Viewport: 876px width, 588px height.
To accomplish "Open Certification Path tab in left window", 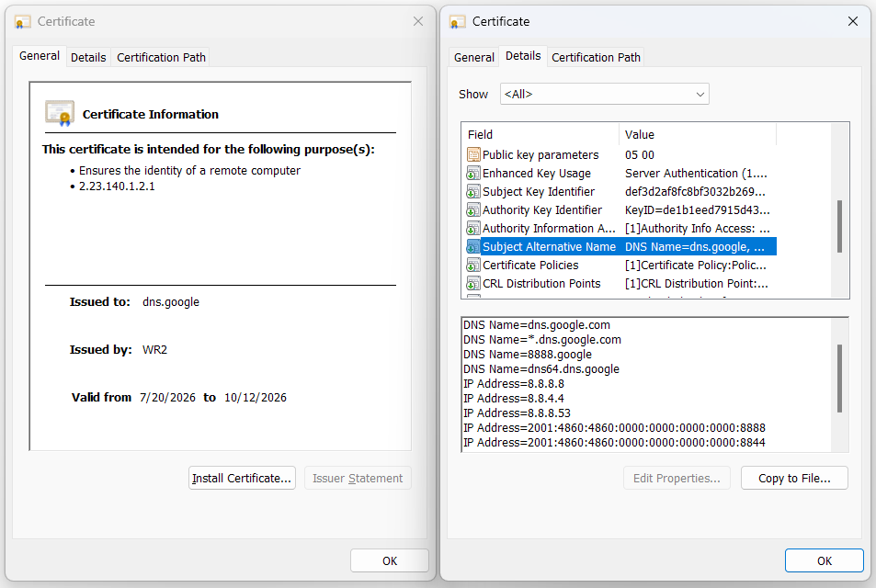I will click(161, 58).
